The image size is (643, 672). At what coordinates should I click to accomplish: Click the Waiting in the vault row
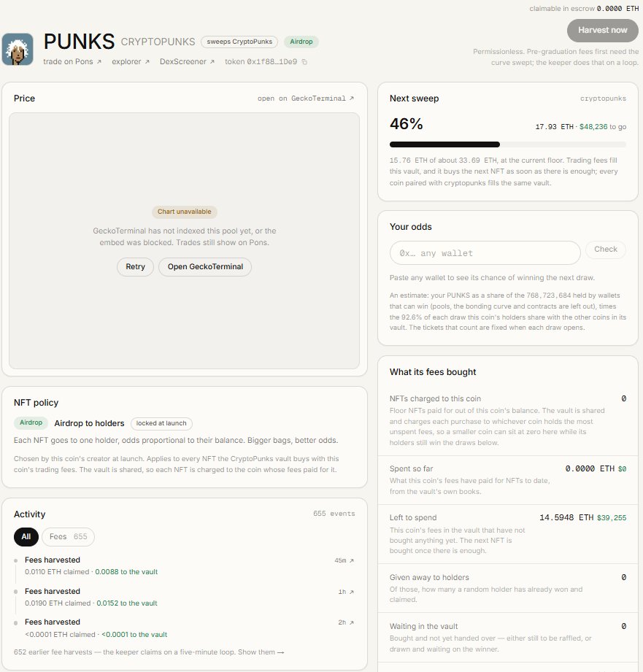507,637
